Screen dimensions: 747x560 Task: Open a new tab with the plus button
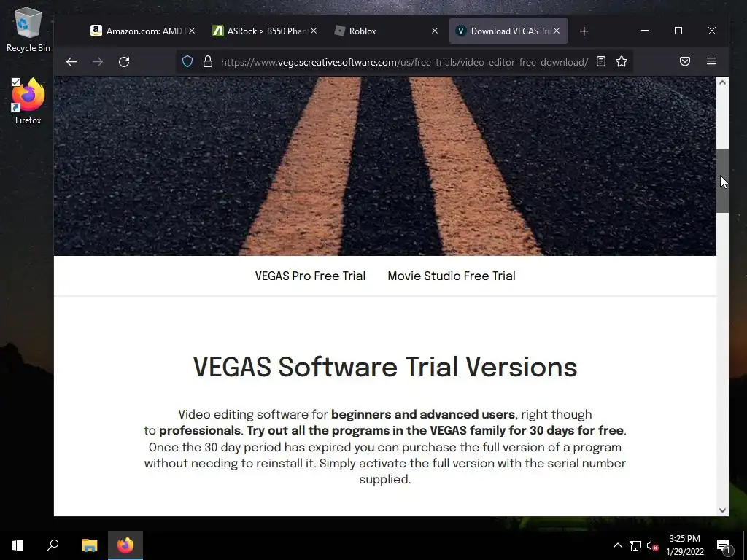[x=584, y=31]
